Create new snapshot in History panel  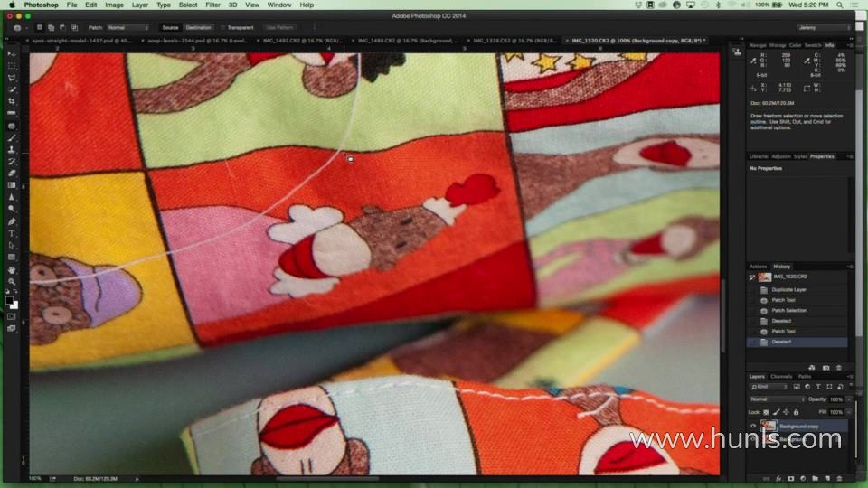point(826,368)
